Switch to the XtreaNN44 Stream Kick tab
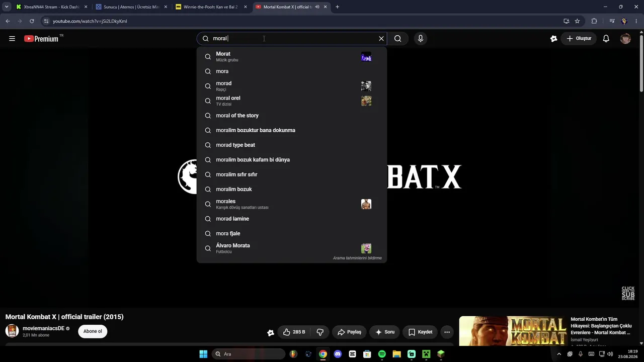 tap(52, 7)
